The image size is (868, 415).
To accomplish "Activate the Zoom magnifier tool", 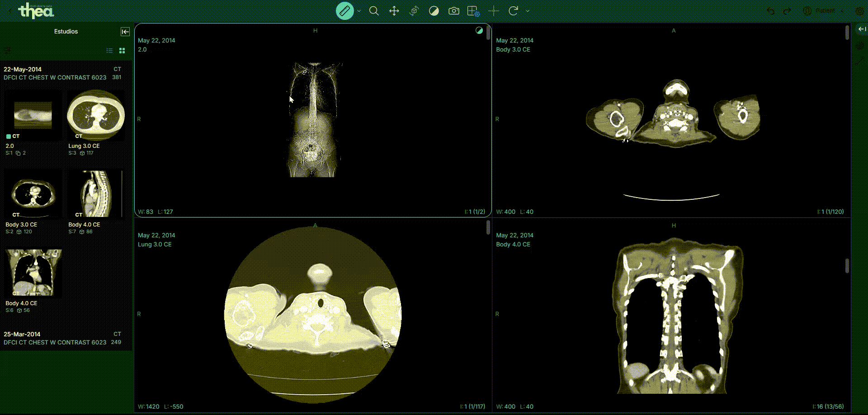I will tap(374, 11).
